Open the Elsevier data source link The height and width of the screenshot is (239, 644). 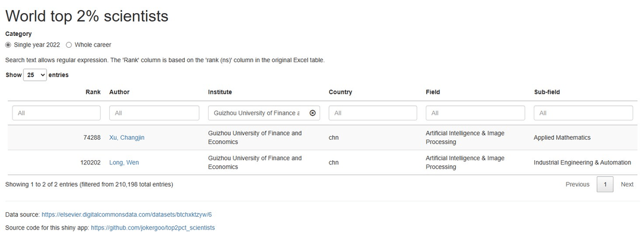coord(126,215)
